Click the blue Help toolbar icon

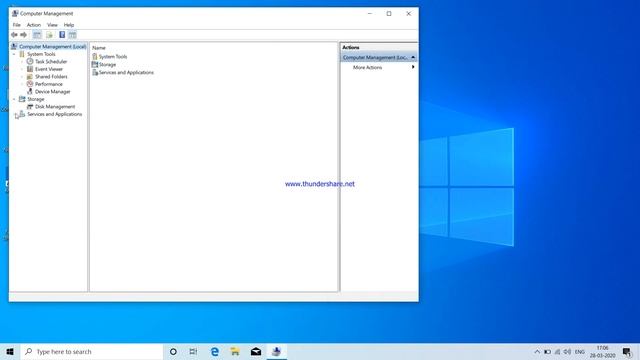point(62,35)
